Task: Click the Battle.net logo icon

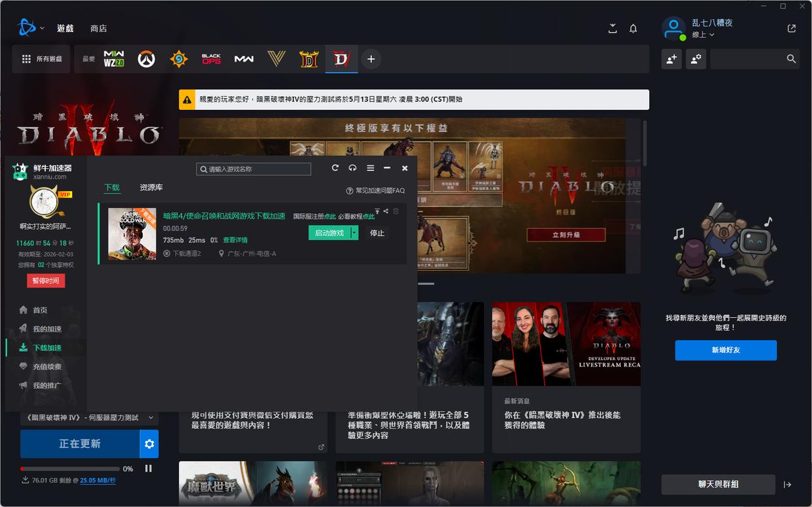Action: (26, 27)
